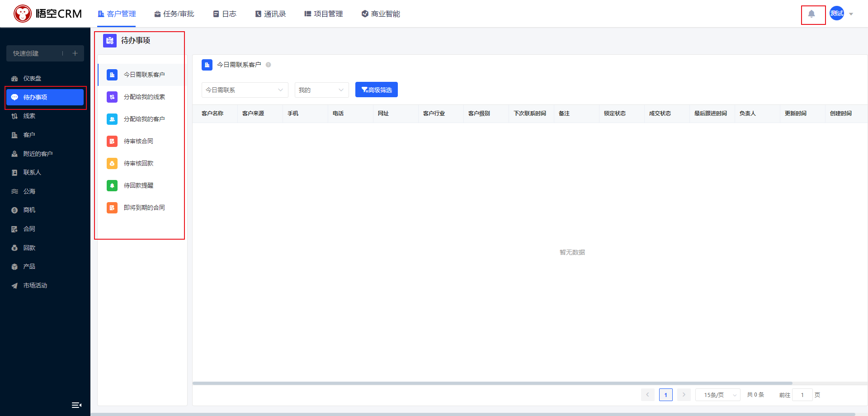Open 待审核合同 red icon item

click(138, 141)
